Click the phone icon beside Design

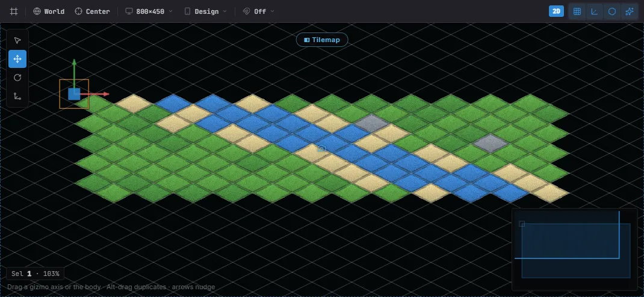pyautogui.click(x=187, y=11)
